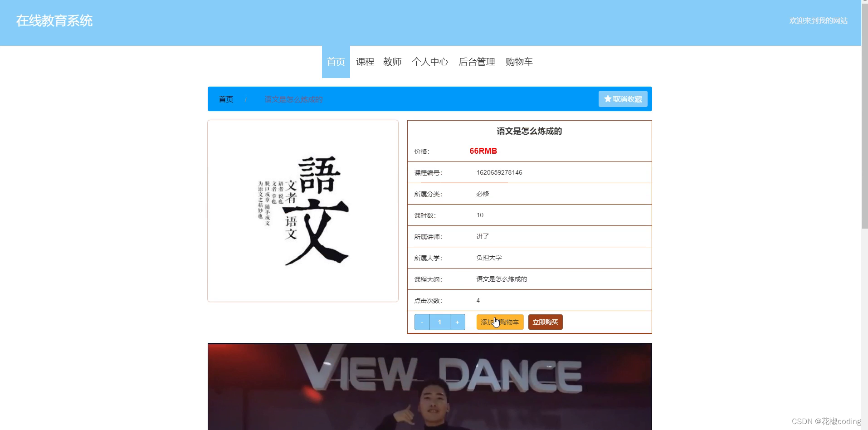
Task: Open 个人中心 personal center
Action: click(430, 62)
